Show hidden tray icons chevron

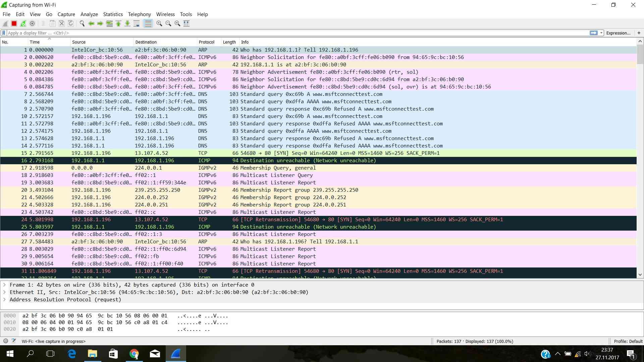[557, 354]
